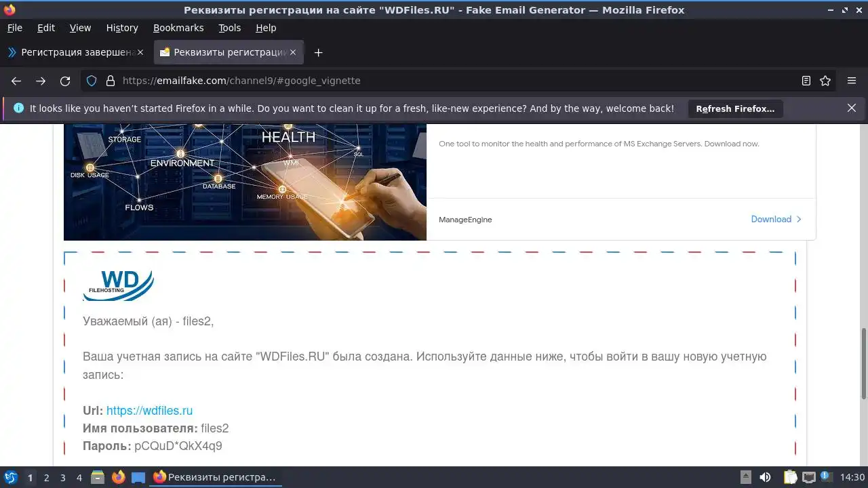
Task: Select the Firefox window taskbar entry
Action: pyautogui.click(x=215, y=477)
